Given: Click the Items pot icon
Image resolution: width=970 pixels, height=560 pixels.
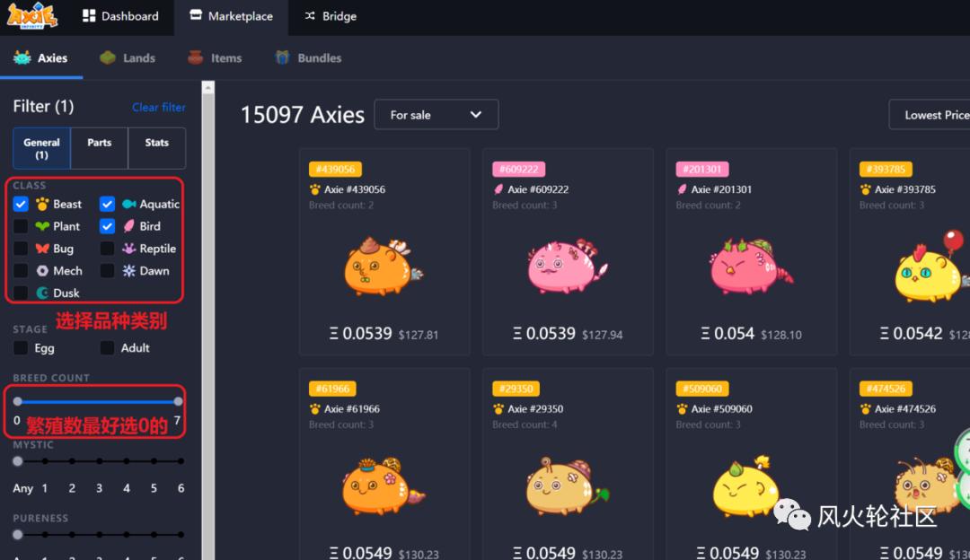Looking at the screenshot, I should [x=196, y=57].
